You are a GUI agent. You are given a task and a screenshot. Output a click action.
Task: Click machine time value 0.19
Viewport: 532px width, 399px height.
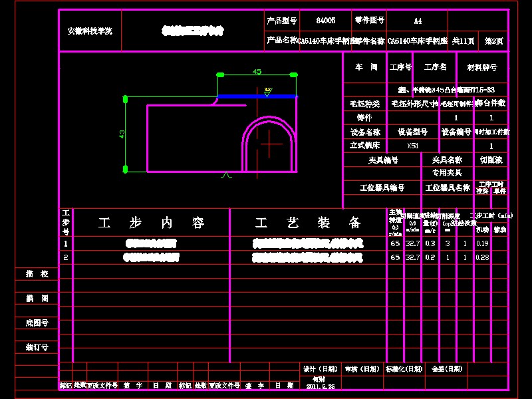pyautogui.click(x=482, y=243)
